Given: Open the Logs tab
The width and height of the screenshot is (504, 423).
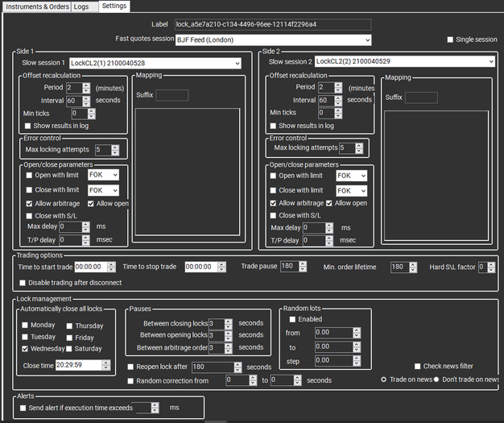Looking at the screenshot, I should coord(81,6).
